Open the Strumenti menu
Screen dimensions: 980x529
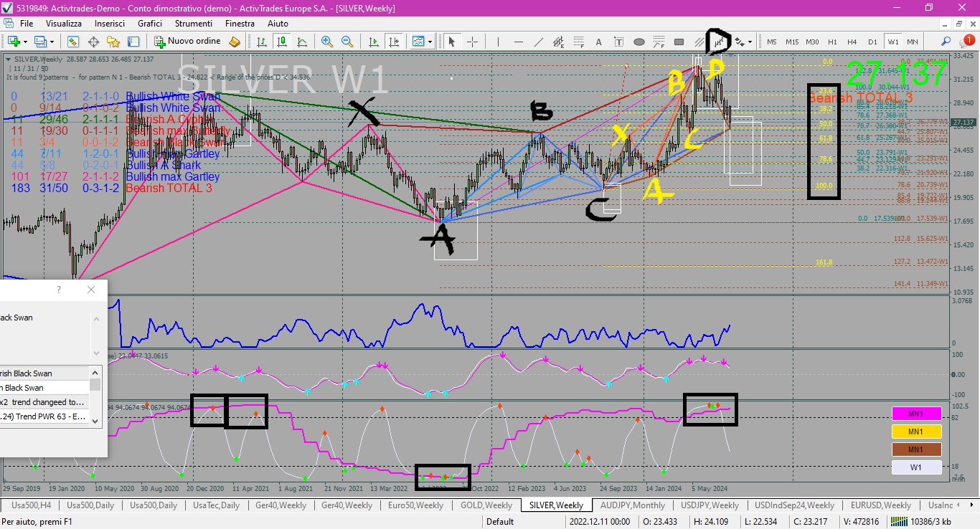coord(193,23)
